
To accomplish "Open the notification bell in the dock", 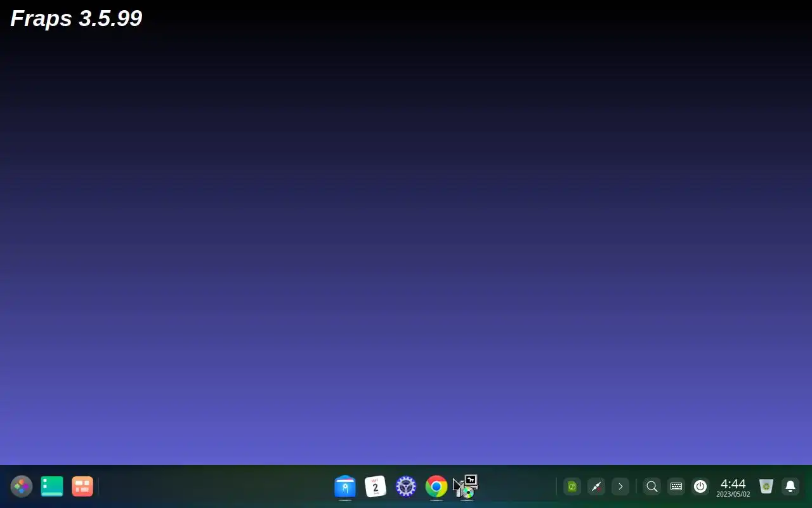I will pyautogui.click(x=790, y=486).
